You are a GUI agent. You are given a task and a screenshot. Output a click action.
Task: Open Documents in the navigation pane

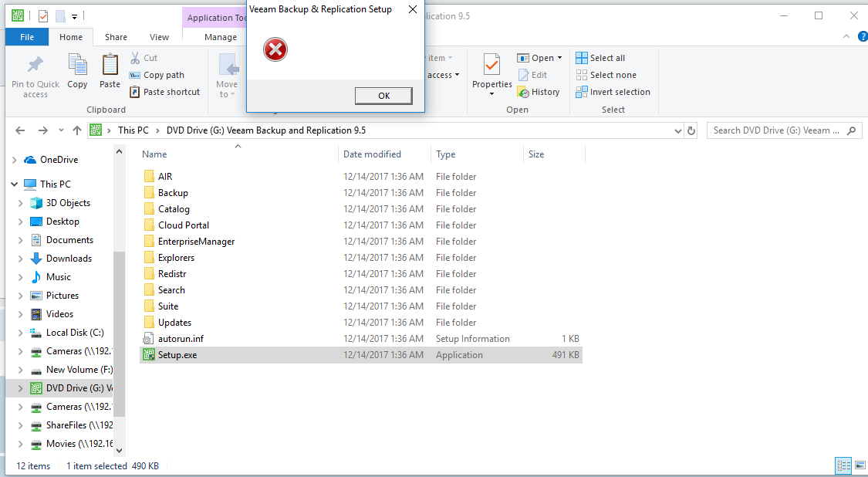point(69,240)
